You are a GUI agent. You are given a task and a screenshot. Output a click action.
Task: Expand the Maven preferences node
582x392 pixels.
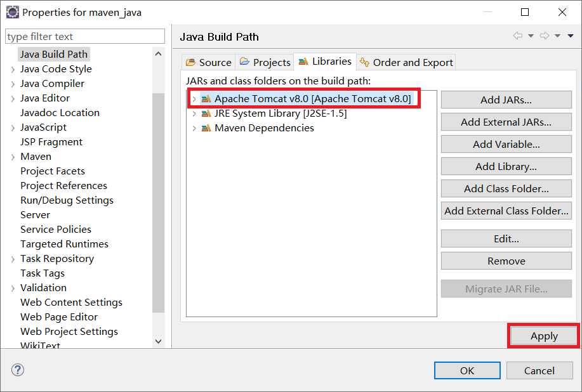(13, 157)
